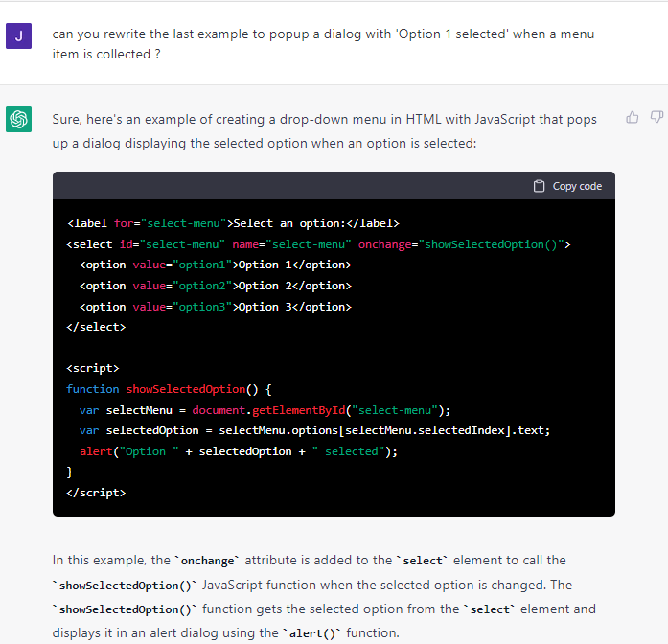
Task: Click the thumbs down feedback icon
Action: pos(657,117)
